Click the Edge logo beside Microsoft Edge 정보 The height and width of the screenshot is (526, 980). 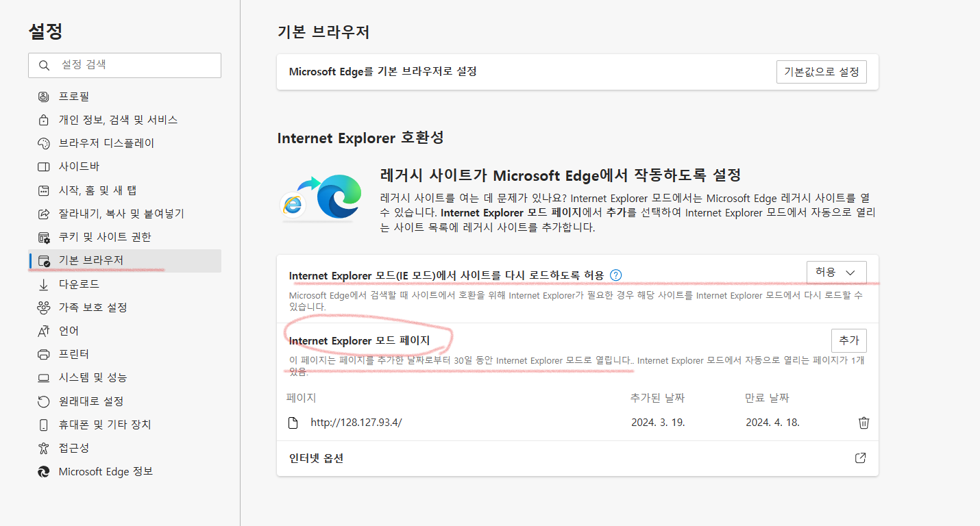point(44,472)
